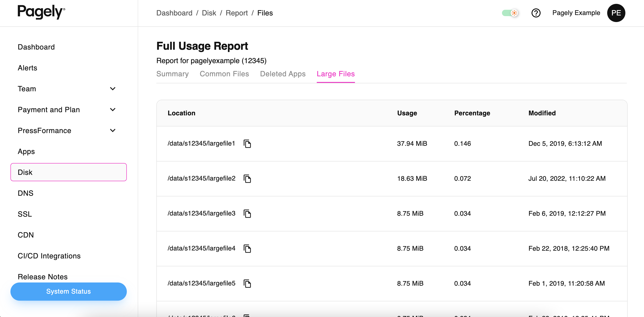
Task: Switch to the Common Files tab
Action: [x=224, y=74]
